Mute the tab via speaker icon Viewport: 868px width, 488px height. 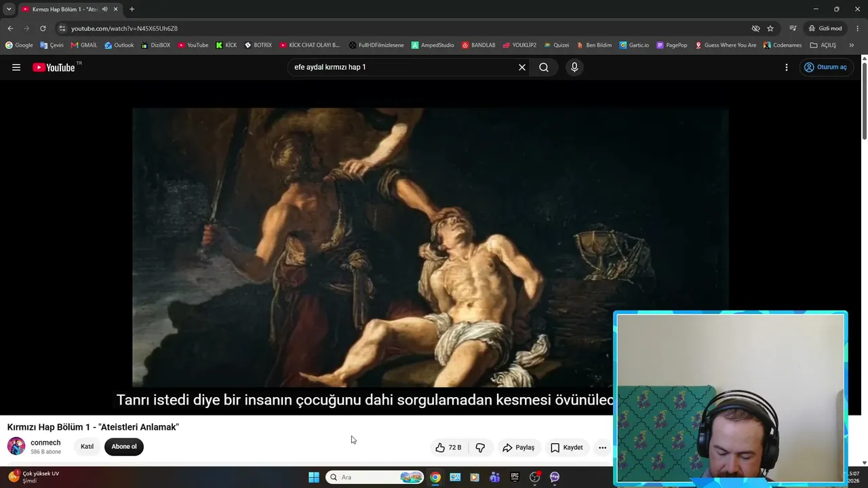pyautogui.click(x=104, y=9)
